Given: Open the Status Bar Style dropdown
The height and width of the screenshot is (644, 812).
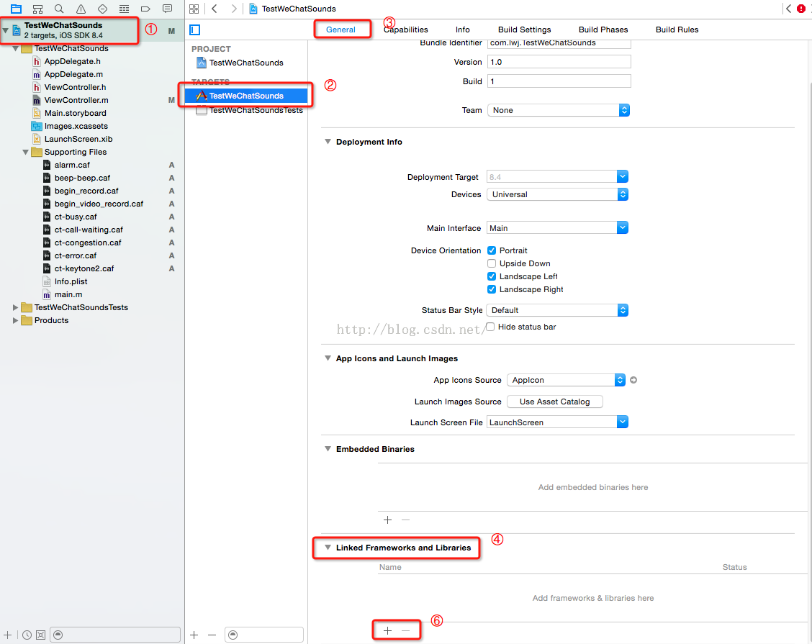Looking at the screenshot, I should click(x=557, y=310).
